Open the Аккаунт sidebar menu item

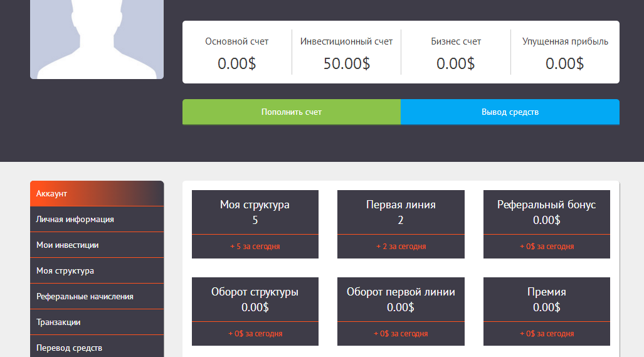(97, 193)
